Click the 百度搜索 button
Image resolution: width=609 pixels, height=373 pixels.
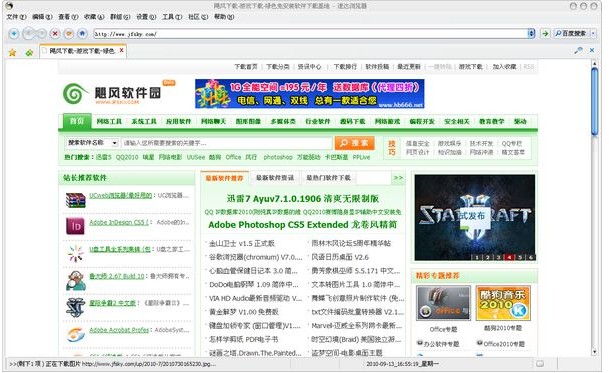pos(570,34)
